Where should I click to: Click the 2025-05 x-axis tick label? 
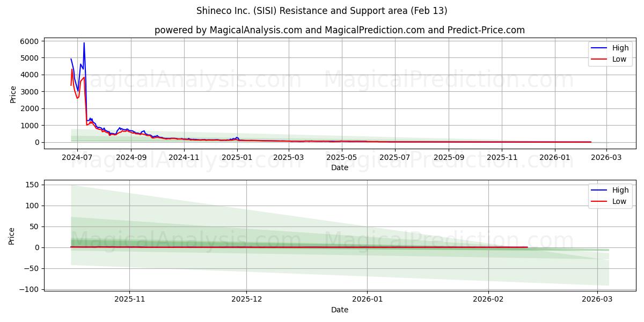[x=342, y=157]
